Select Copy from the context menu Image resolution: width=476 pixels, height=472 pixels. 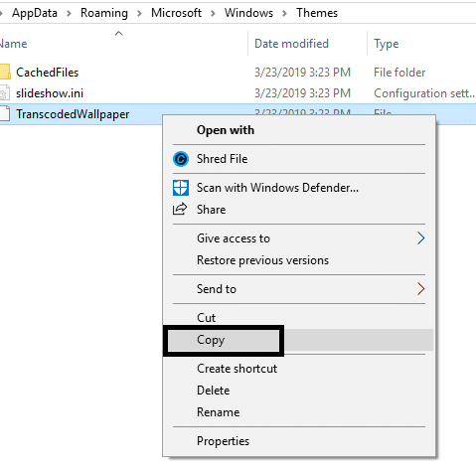[x=299, y=340]
